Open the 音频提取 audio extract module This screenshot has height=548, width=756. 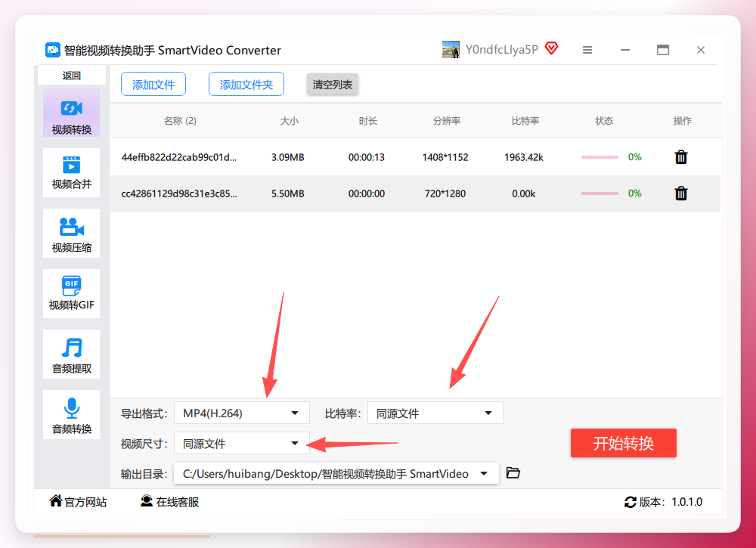tap(71, 354)
